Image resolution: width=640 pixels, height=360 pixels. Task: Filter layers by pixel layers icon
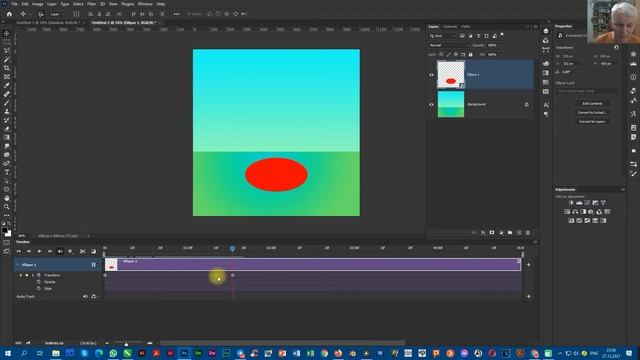tap(462, 36)
